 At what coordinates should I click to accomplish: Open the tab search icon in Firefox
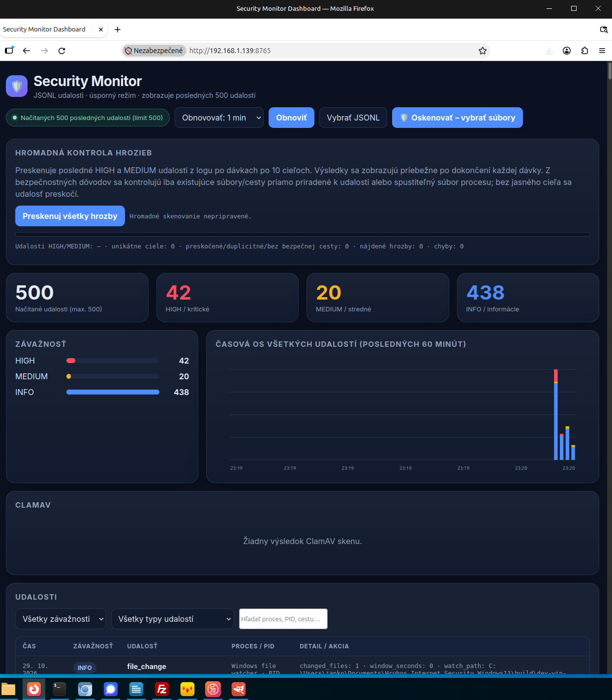click(604, 30)
